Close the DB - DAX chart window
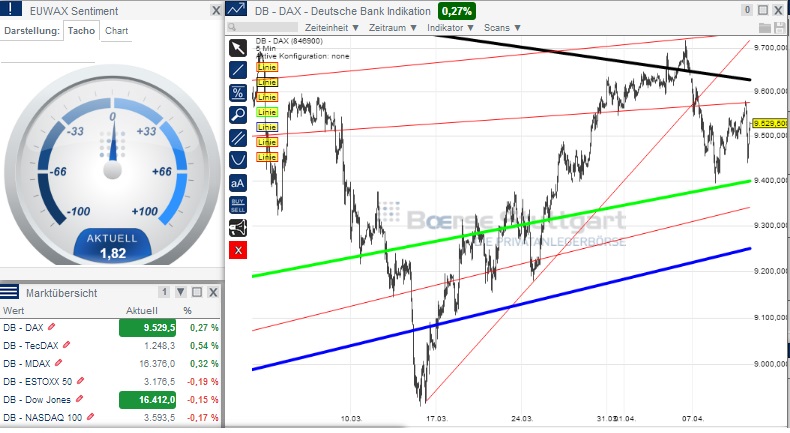The height and width of the screenshot is (433, 790). point(778,10)
